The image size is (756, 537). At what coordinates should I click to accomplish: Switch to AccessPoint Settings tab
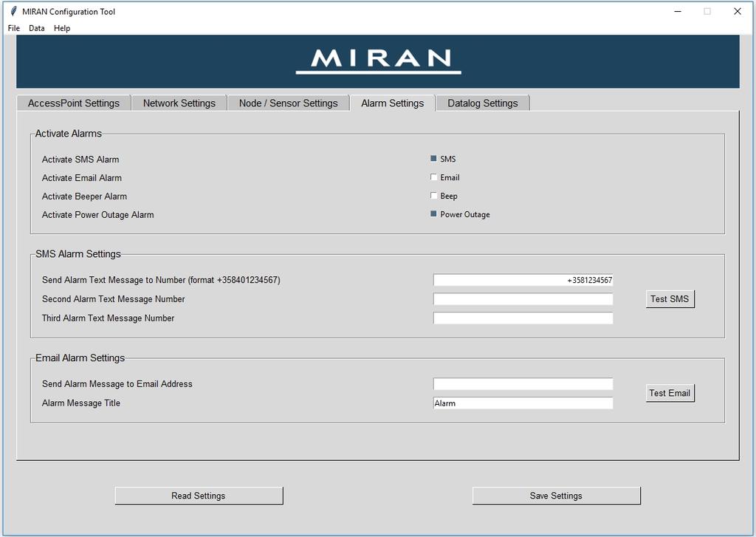pyautogui.click(x=74, y=103)
